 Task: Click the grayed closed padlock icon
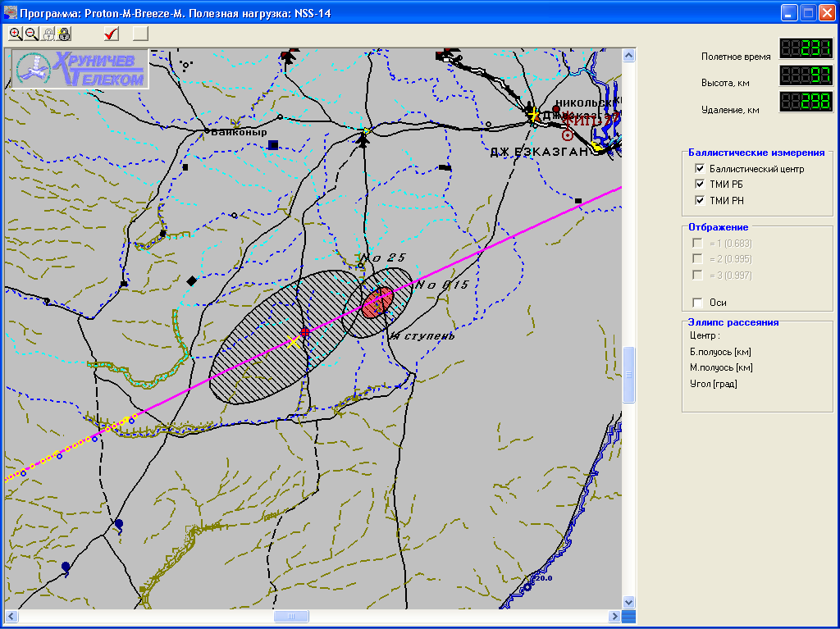pos(48,34)
